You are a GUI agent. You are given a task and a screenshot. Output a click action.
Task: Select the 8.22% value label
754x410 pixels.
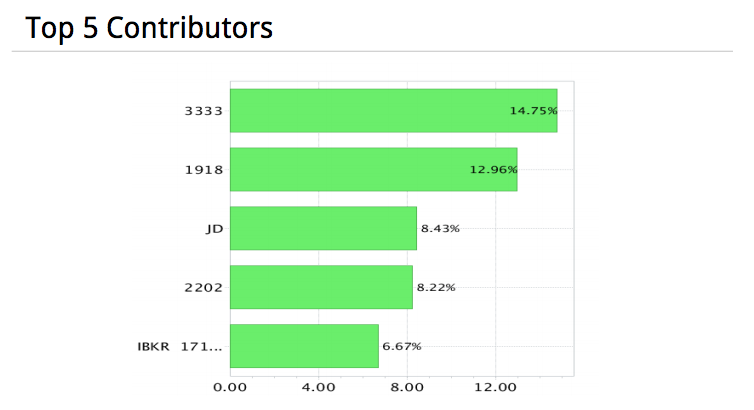click(435, 288)
